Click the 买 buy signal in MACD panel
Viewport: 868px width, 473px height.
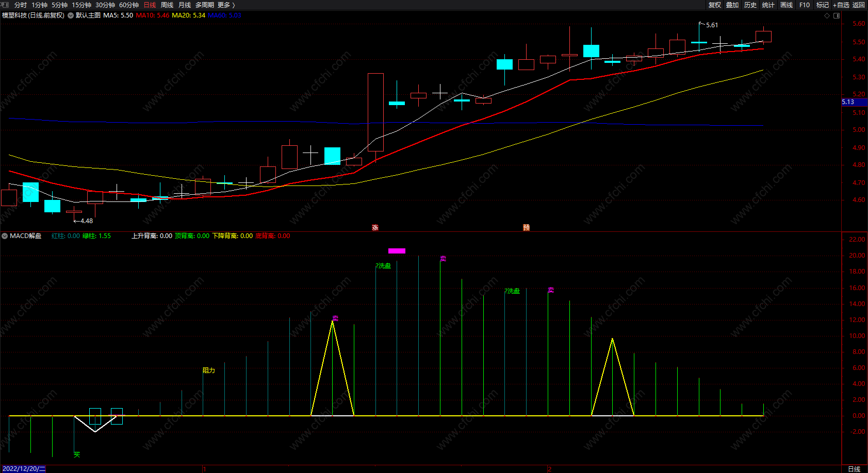(x=77, y=454)
